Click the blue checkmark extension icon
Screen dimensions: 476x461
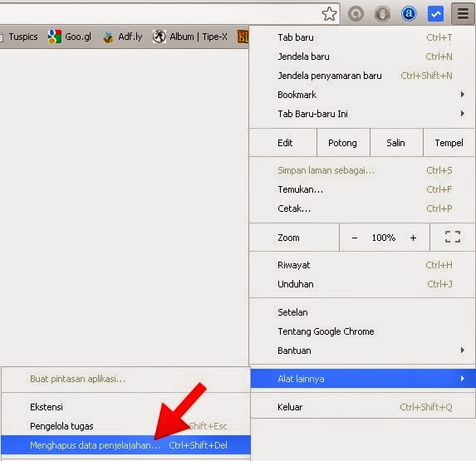click(435, 14)
